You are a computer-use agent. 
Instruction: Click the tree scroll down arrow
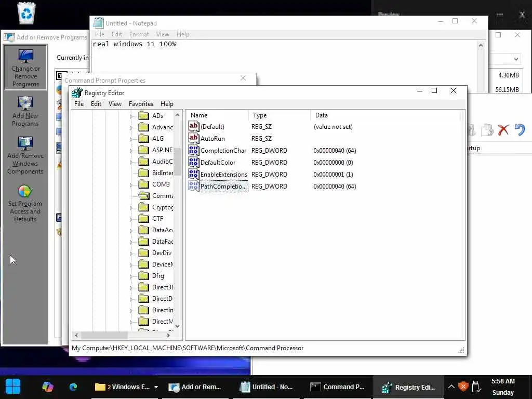177,326
